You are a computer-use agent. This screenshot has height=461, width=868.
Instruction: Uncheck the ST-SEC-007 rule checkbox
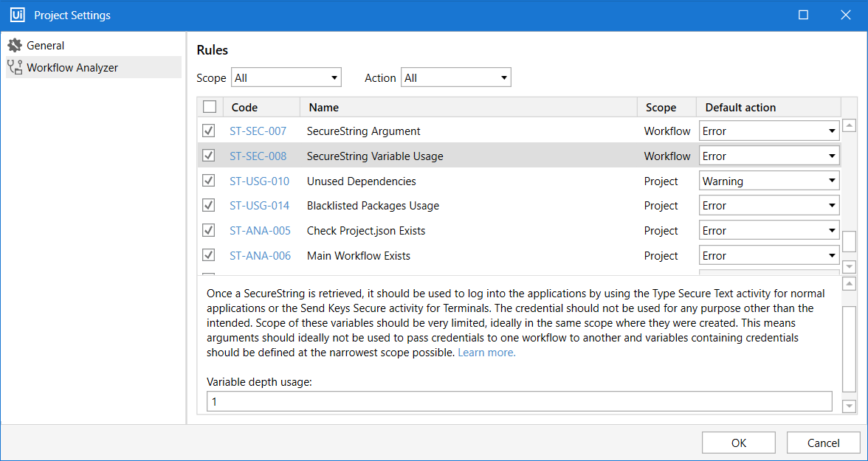point(209,131)
